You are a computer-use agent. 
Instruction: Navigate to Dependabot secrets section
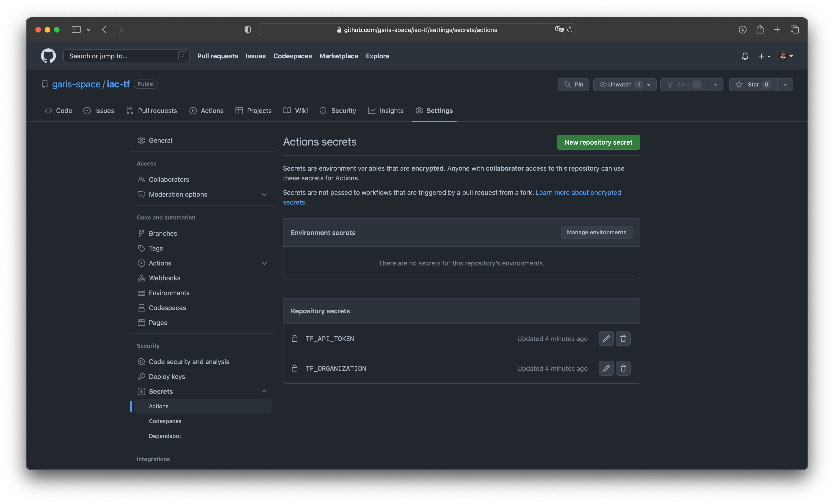tap(165, 436)
